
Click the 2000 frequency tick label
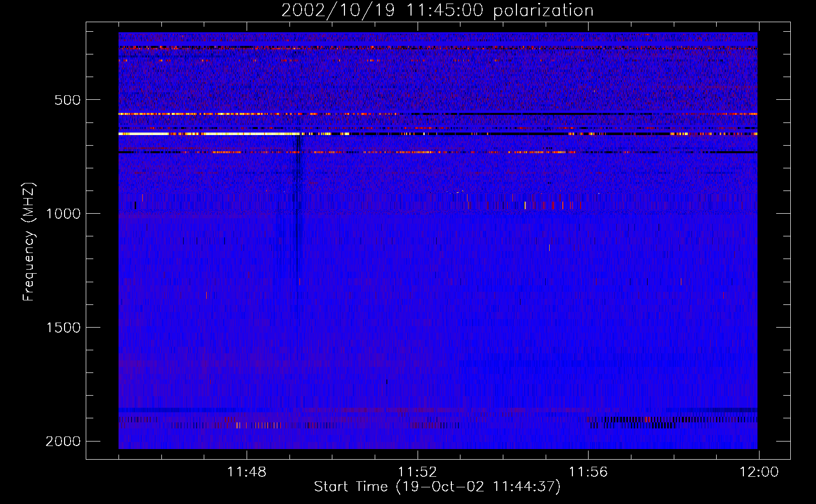63,442
